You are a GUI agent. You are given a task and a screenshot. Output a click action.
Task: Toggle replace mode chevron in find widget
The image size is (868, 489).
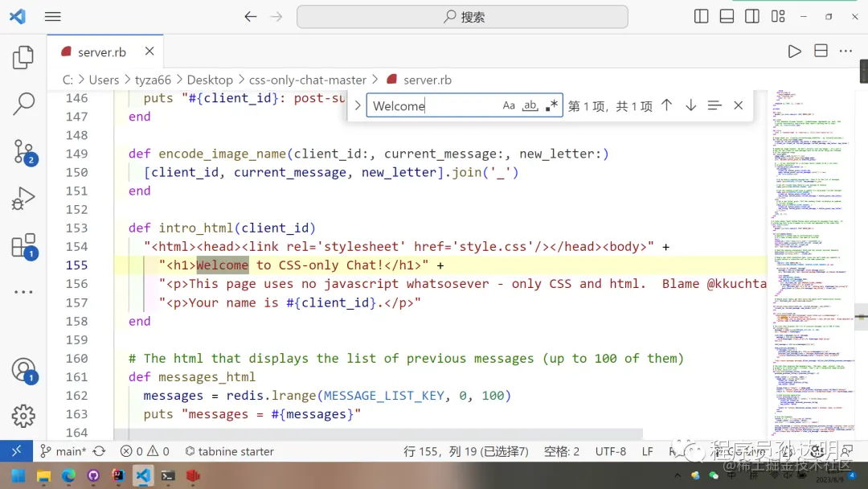click(x=358, y=105)
